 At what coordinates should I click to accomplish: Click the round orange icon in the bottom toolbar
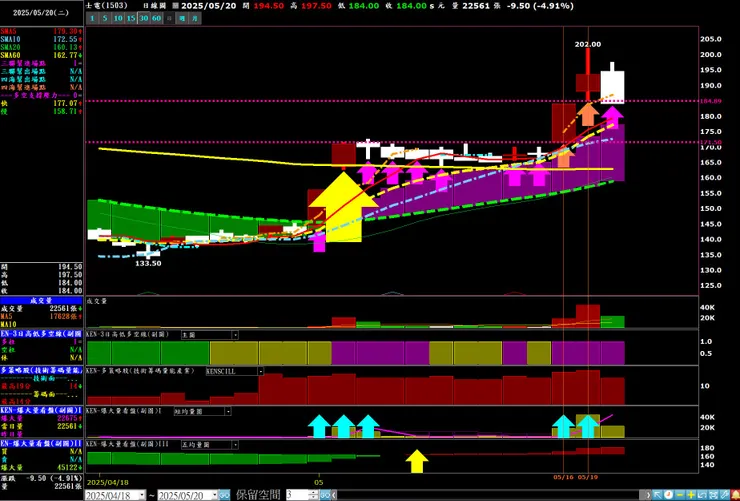point(669,495)
